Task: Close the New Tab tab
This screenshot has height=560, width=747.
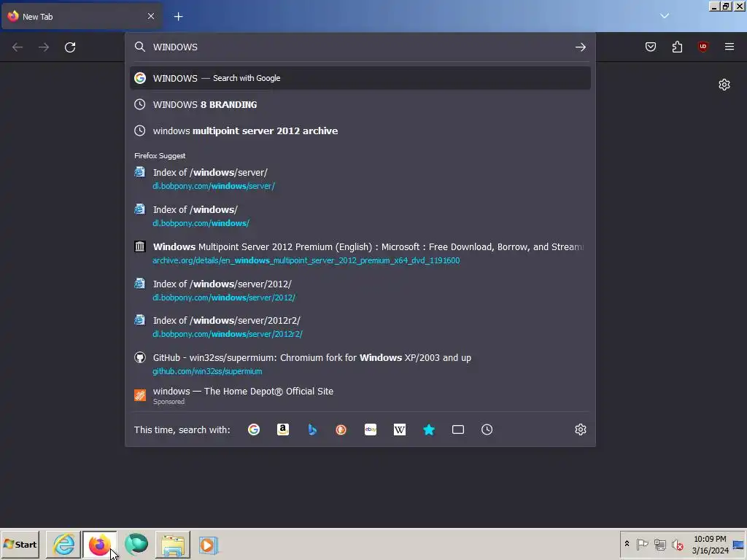Action: pos(151,16)
